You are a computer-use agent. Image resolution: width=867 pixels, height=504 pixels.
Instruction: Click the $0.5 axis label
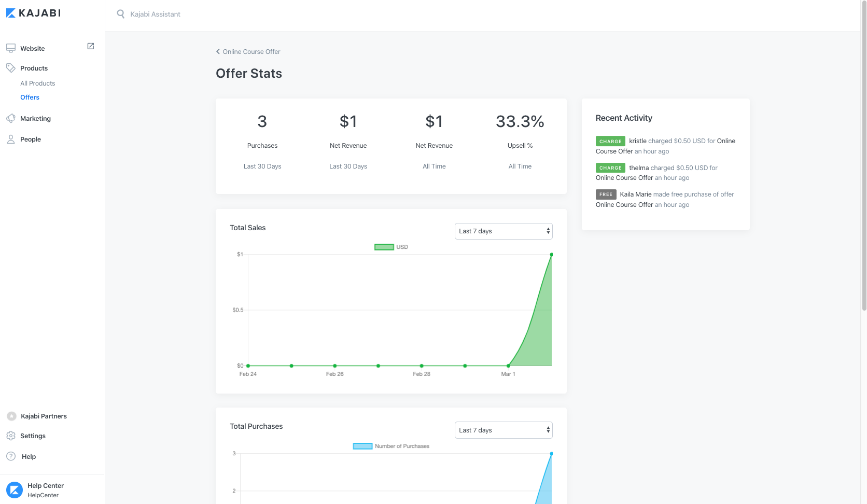pyautogui.click(x=237, y=310)
